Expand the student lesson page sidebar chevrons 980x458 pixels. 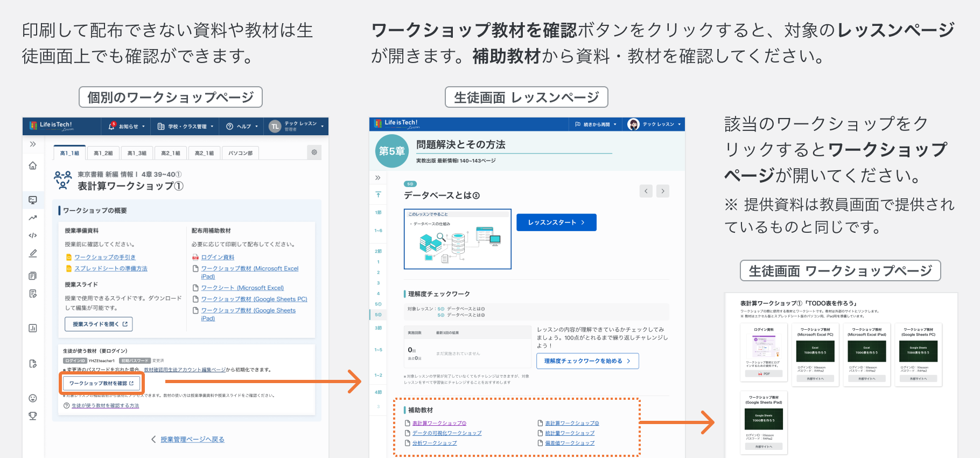coord(378,178)
